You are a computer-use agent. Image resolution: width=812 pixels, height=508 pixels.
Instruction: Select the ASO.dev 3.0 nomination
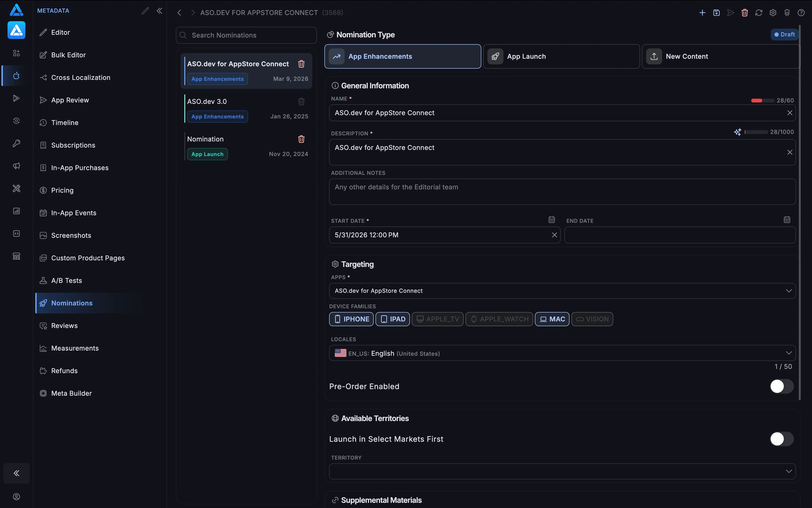(246, 109)
